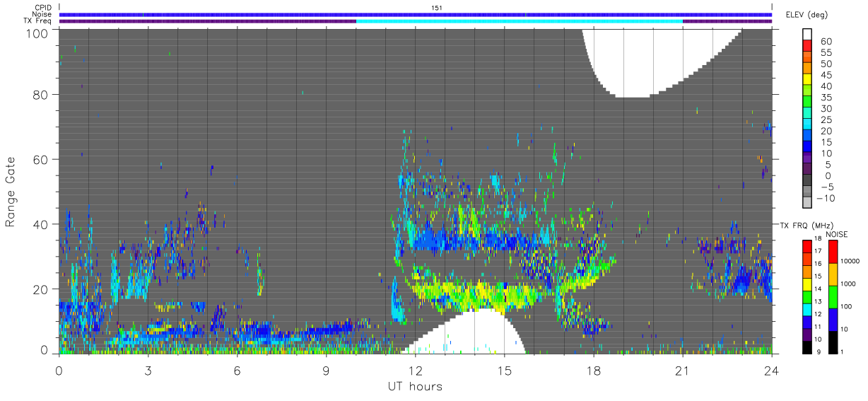
Task: Select the Noise label beside top bar
Action: click(x=42, y=14)
